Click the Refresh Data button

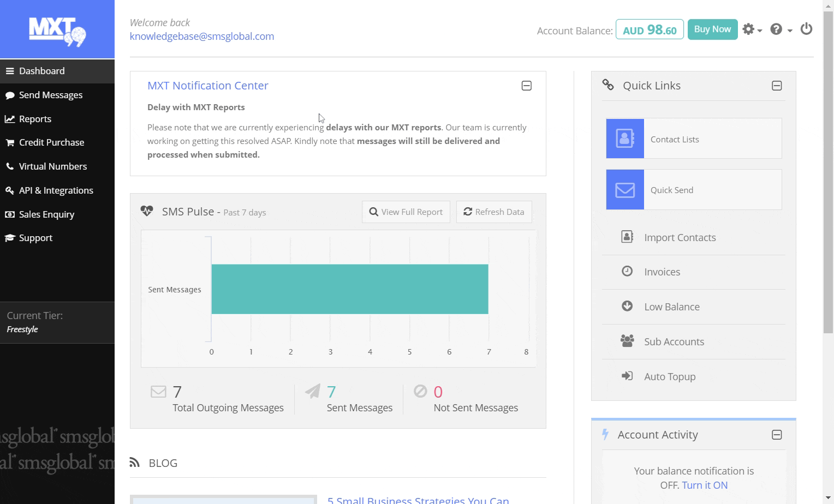click(x=494, y=212)
